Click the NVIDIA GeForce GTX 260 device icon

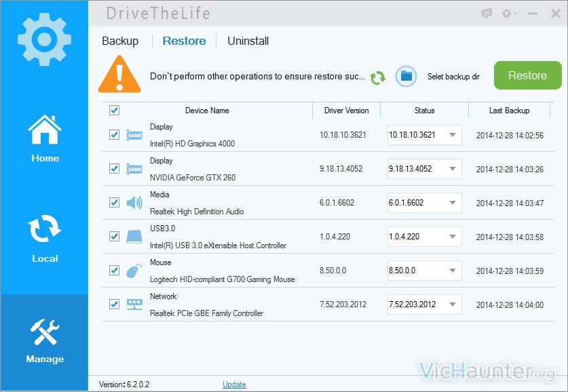pos(134,169)
